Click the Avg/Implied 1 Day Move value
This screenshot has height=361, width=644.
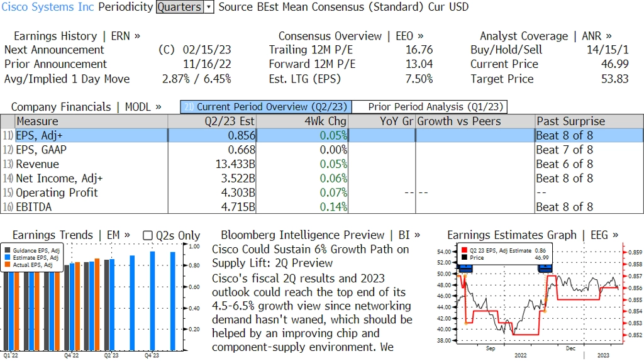197,79
